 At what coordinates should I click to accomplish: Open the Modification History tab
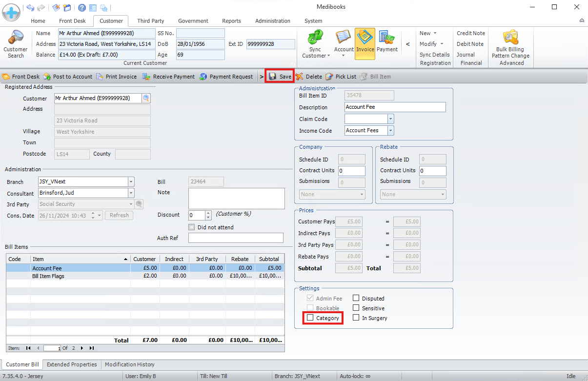point(129,364)
